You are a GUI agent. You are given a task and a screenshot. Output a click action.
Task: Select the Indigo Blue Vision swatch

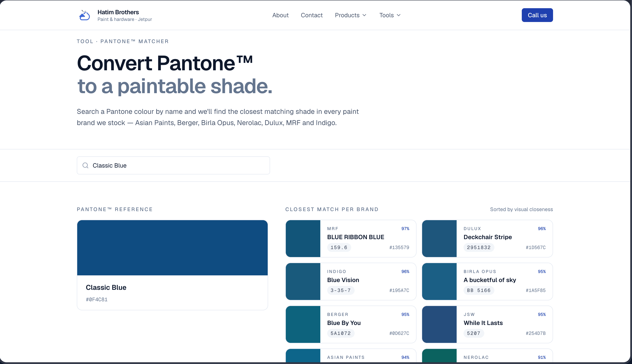coord(303,281)
